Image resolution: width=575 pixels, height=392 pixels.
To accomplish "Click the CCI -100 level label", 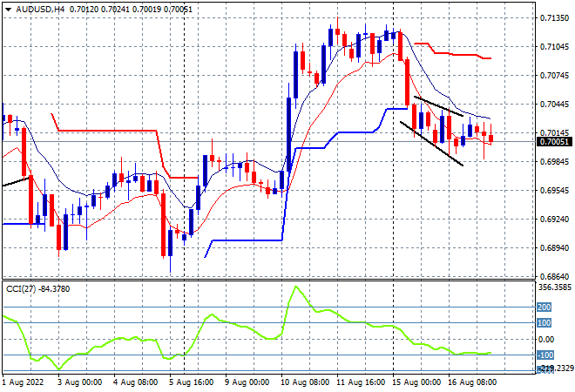I will pyautogui.click(x=545, y=355).
